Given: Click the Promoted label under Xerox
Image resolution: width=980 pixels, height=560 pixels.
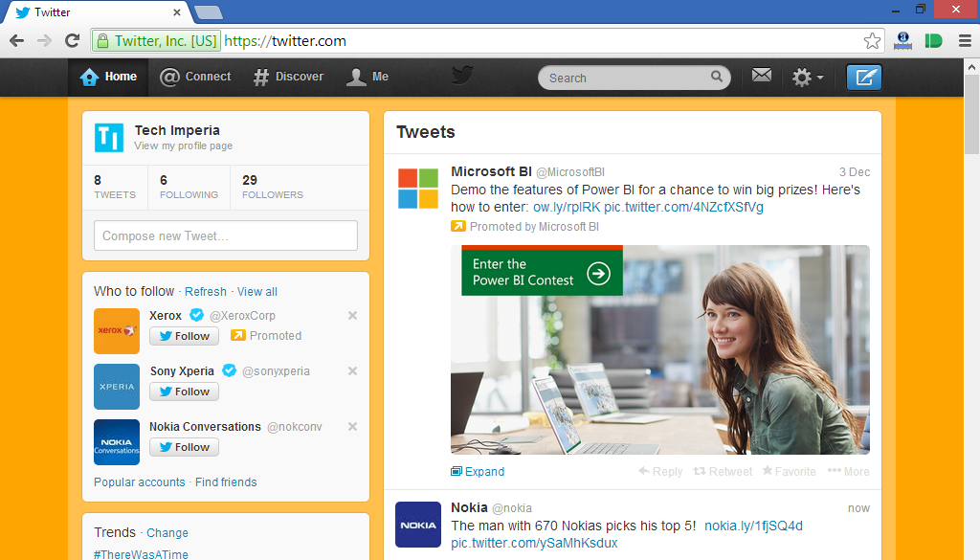Looking at the screenshot, I should click(x=266, y=336).
